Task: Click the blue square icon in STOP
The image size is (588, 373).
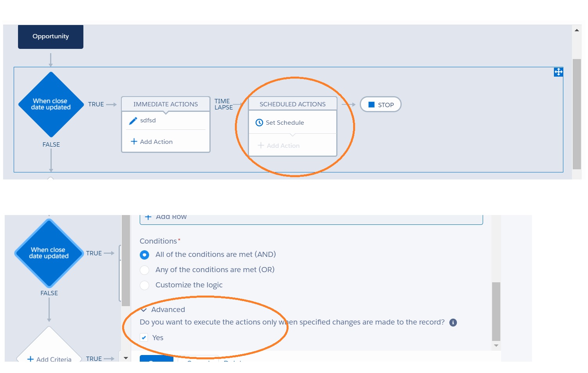Action: (x=372, y=105)
